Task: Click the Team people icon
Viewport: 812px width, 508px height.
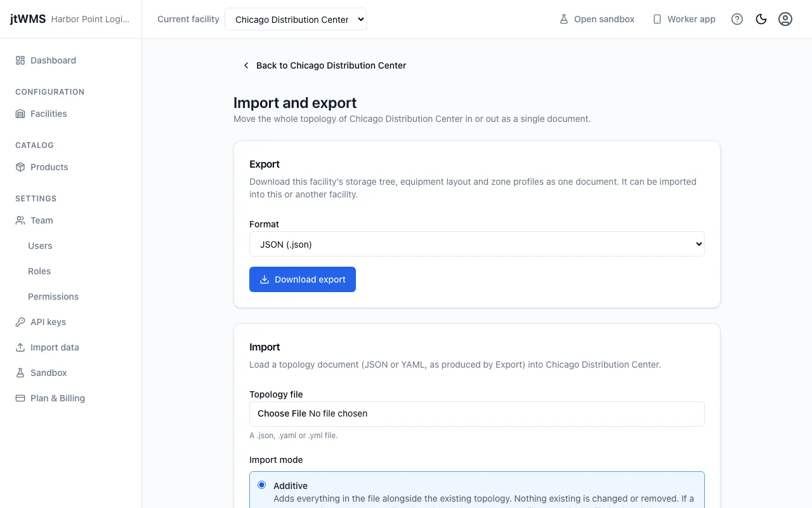Action: point(20,220)
